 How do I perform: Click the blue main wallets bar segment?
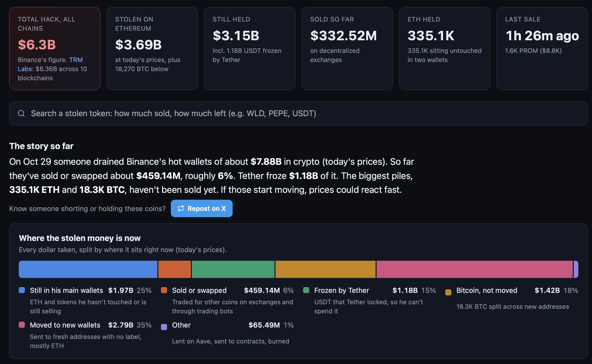pos(88,269)
